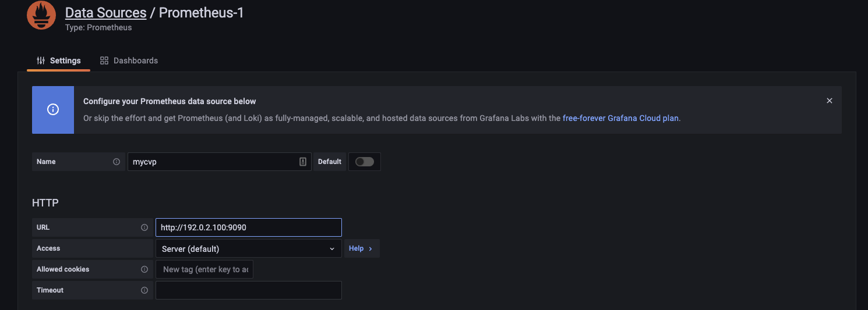The height and width of the screenshot is (310, 868).
Task: Click the HTTP section heading
Action: (45, 203)
